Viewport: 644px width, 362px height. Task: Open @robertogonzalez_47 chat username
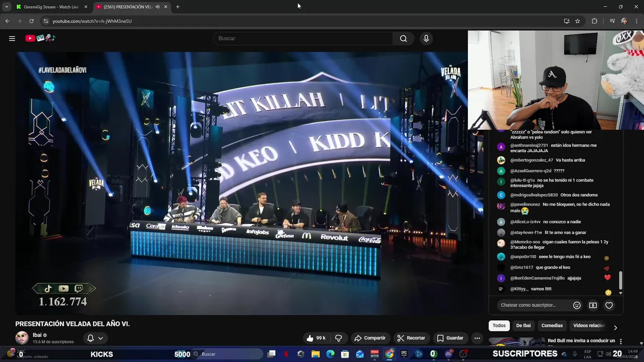531,160
